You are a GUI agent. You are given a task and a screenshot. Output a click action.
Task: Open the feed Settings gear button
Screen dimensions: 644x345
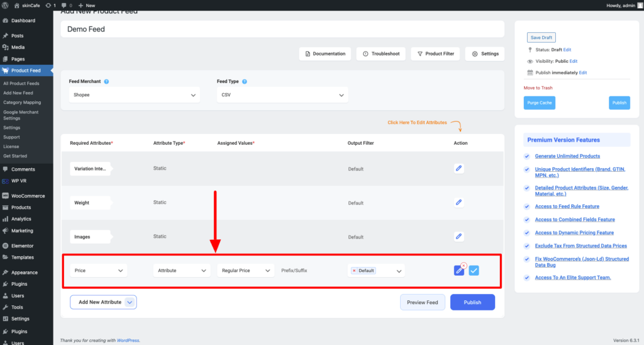[485, 54]
